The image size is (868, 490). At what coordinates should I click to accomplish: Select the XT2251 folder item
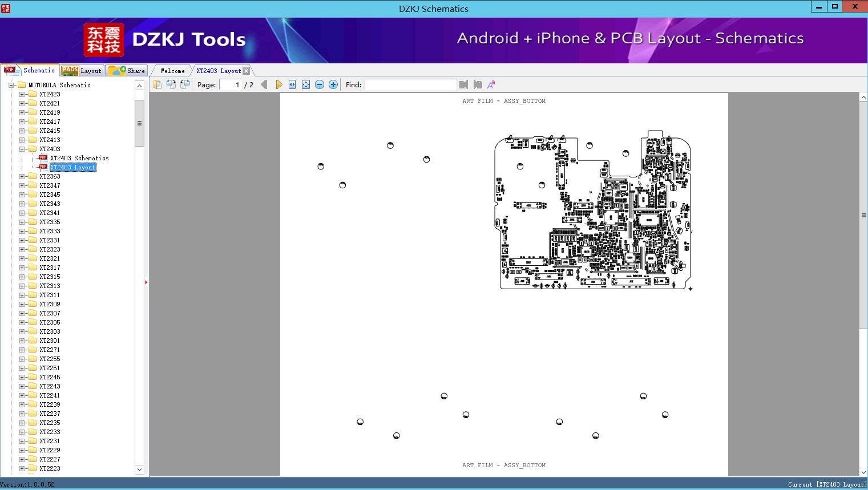coord(50,368)
